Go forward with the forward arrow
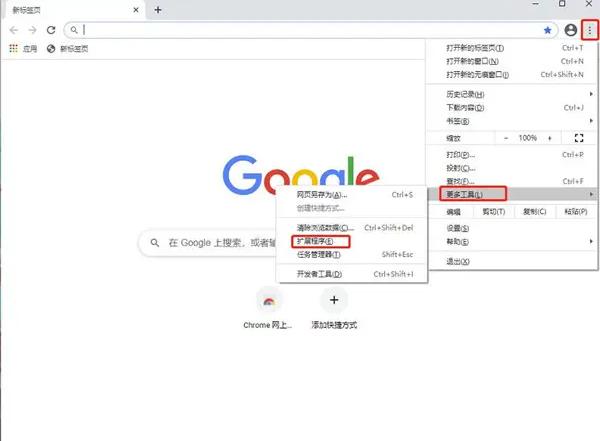Viewport: 600px width, 441px height. [33, 30]
